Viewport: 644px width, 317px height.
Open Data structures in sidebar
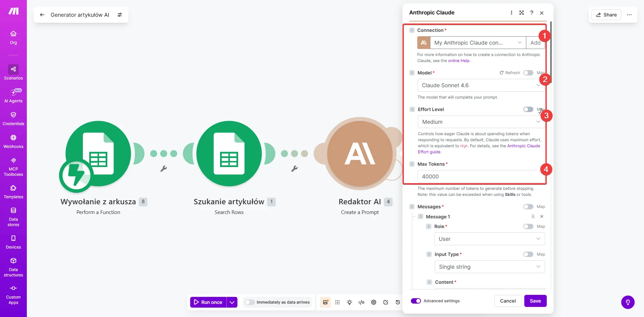click(13, 267)
